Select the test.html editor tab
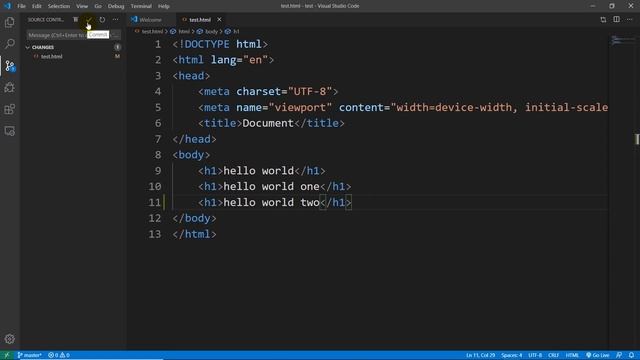 coord(200,20)
